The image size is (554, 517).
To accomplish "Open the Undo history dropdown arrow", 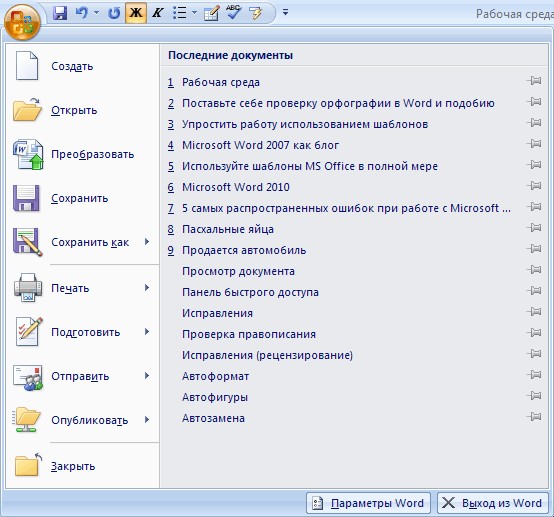I will point(96,13).
